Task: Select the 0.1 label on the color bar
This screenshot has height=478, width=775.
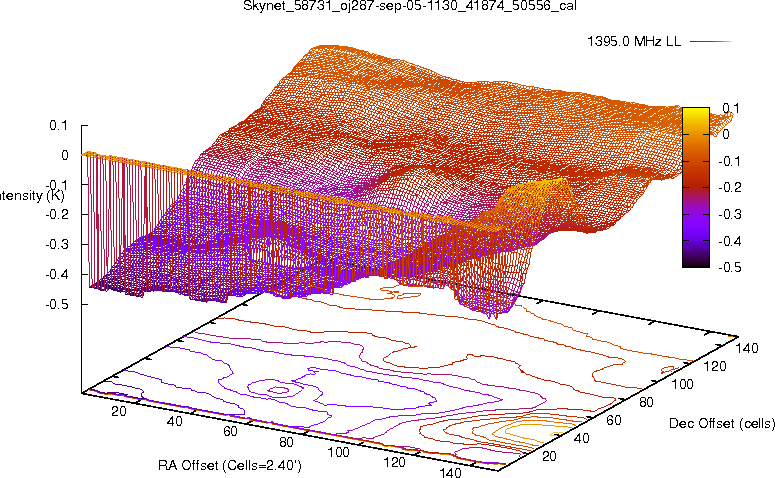Action: click(731, 108)
